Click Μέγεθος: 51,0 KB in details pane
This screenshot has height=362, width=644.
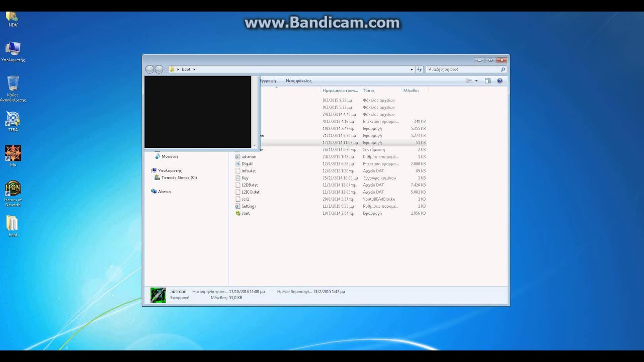(226, 298)
